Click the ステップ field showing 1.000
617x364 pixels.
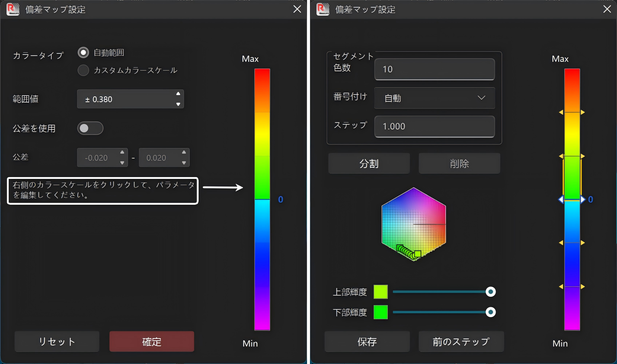pos(434,127)
